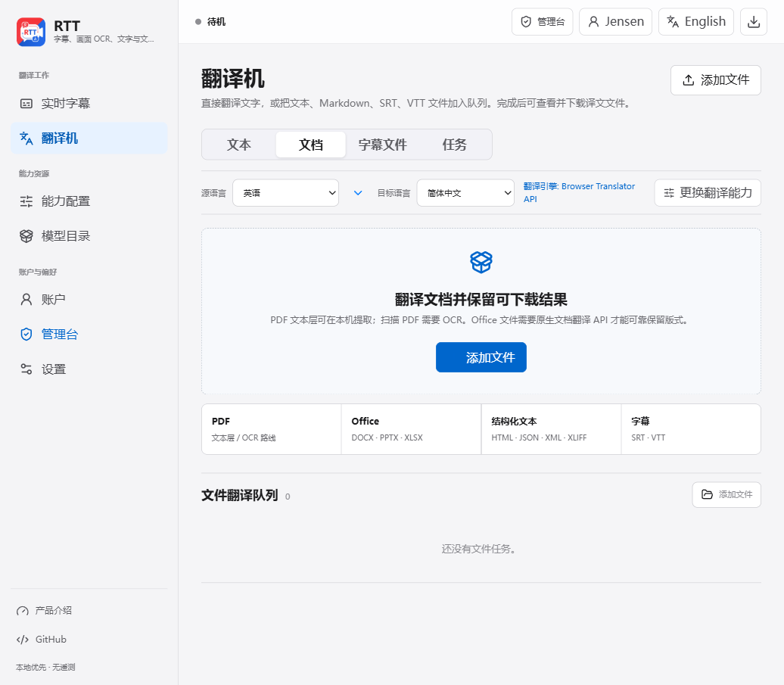The image size is (784, 685).
Task: Open the 目标语言 dropdown showing 简体中文
Action: pyautogui.click(x=465, y=193)
